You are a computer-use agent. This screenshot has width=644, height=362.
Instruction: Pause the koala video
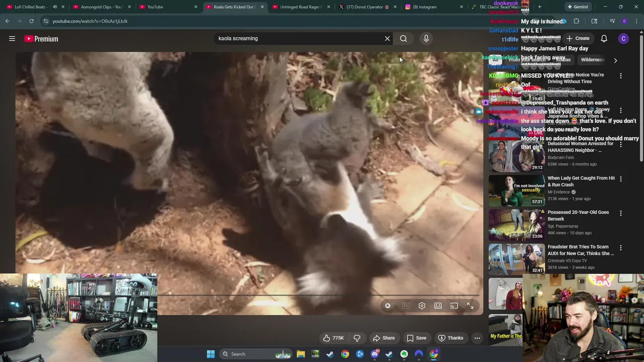click(x=387, y=306)
